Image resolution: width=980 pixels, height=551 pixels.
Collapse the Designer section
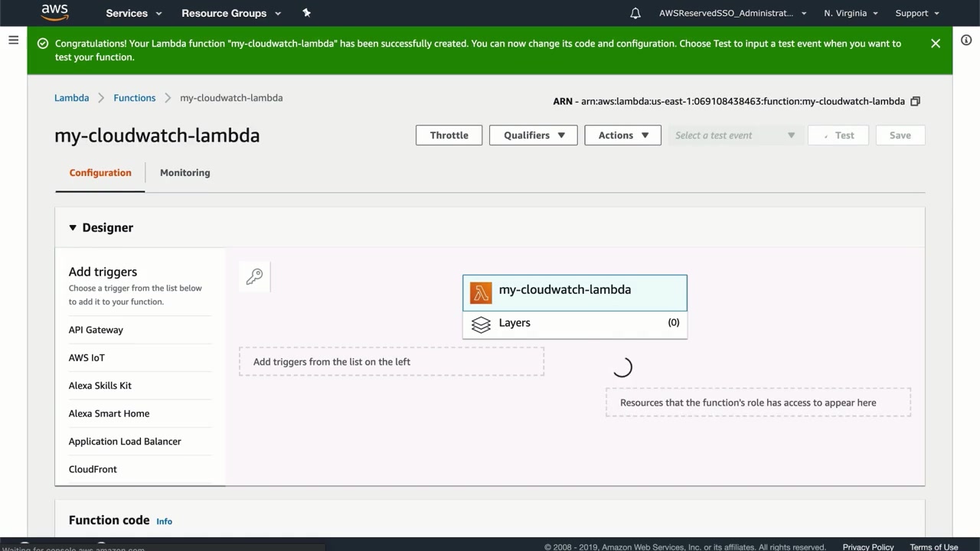[x=73, y=227]
